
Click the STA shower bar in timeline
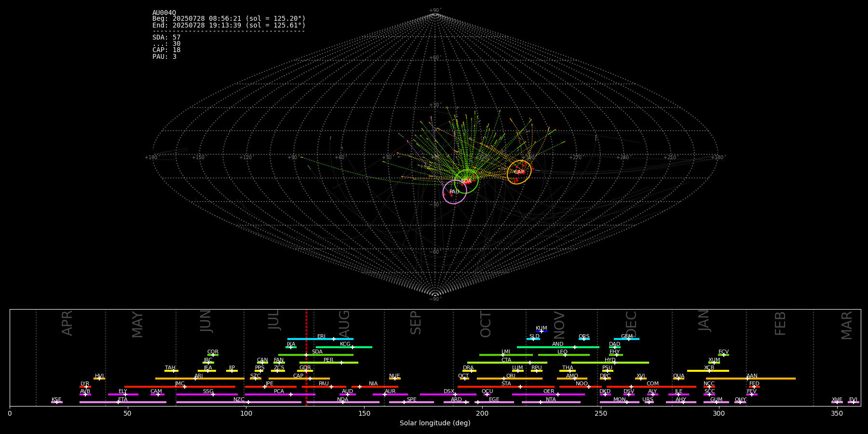[x=506, y=387]
